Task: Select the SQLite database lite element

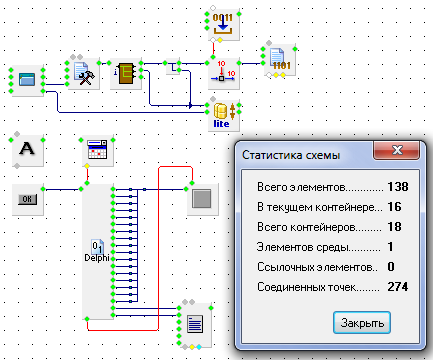Action: 223,115
